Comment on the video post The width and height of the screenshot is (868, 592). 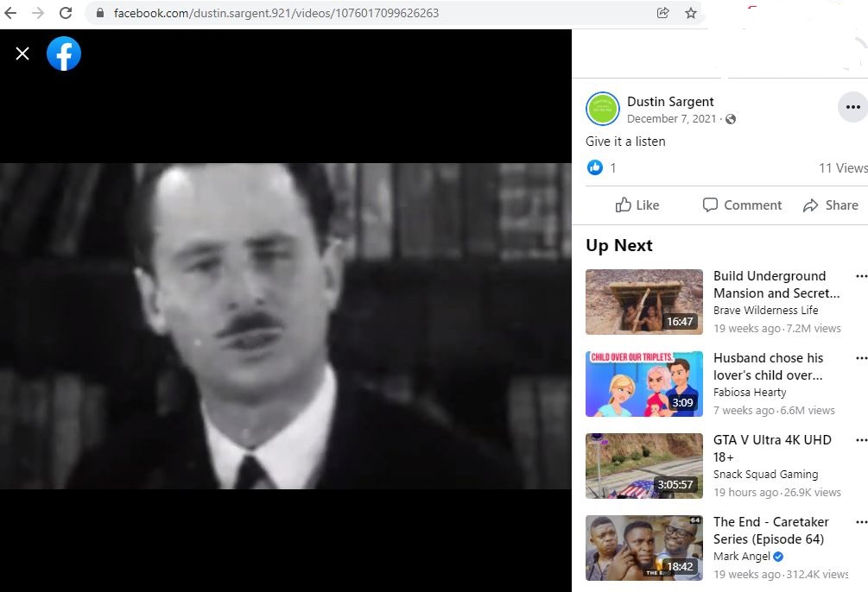(742, 205)
